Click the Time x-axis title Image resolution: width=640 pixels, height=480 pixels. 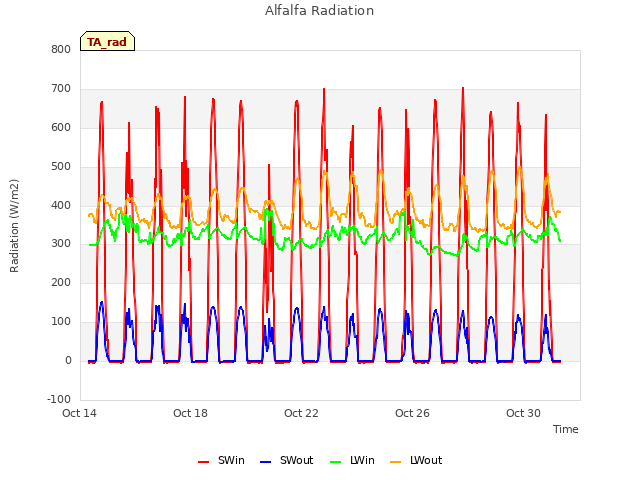tap(565, 429)
